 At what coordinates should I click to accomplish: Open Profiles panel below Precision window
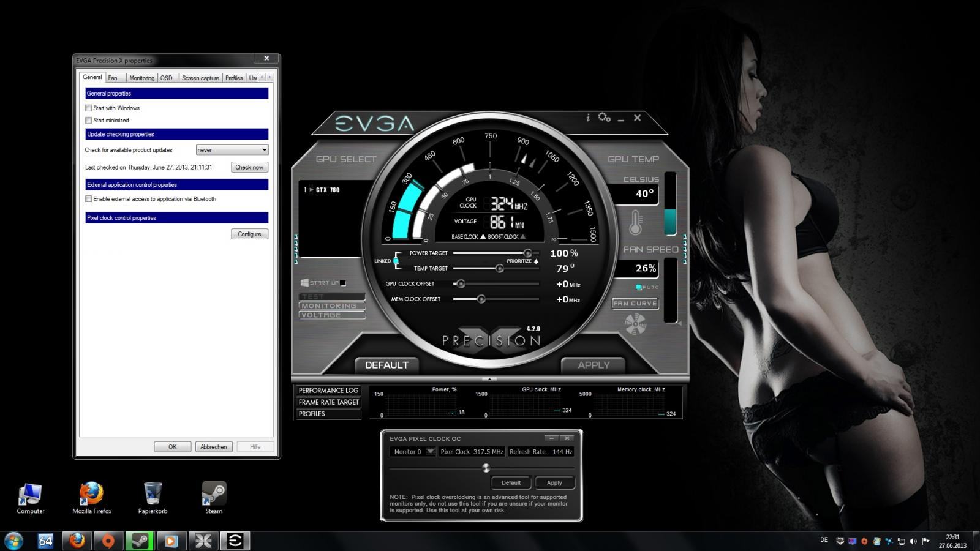click(x=328, y=414)
